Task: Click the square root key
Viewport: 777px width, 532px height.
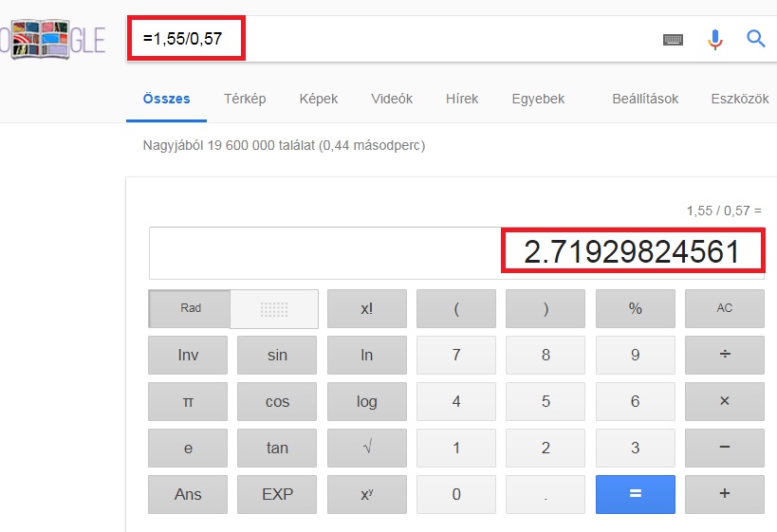Action: click(x=367, y=448)
